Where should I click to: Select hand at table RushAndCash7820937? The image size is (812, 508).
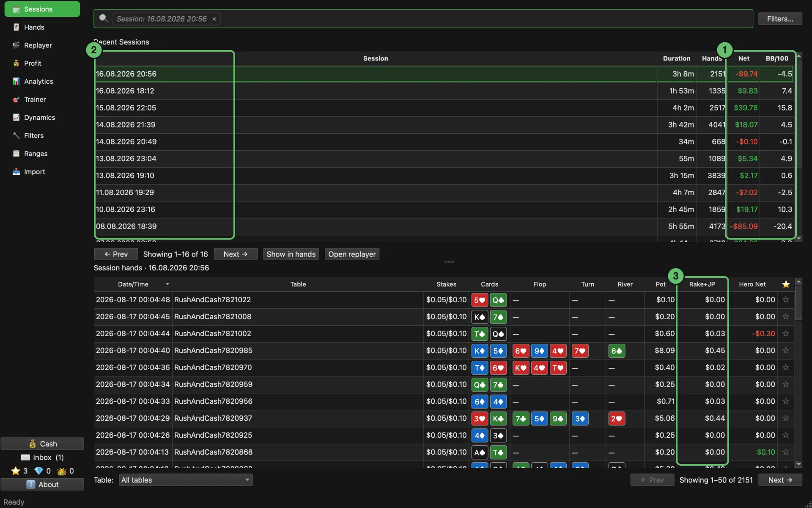(x=443, y=418)
